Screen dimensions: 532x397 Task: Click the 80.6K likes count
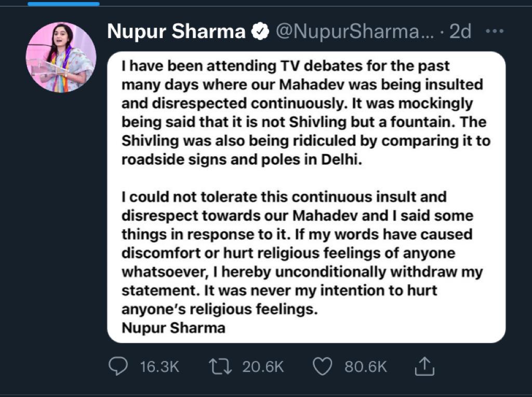[366, 367]
